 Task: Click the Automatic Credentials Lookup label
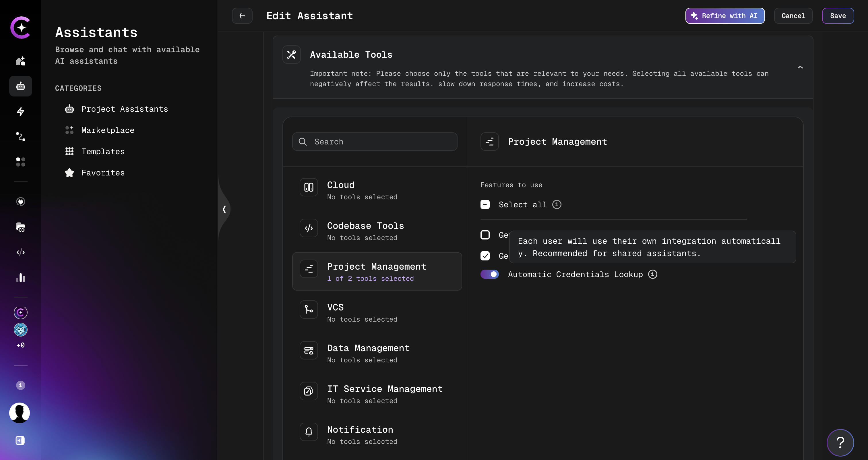coord(576,274)
